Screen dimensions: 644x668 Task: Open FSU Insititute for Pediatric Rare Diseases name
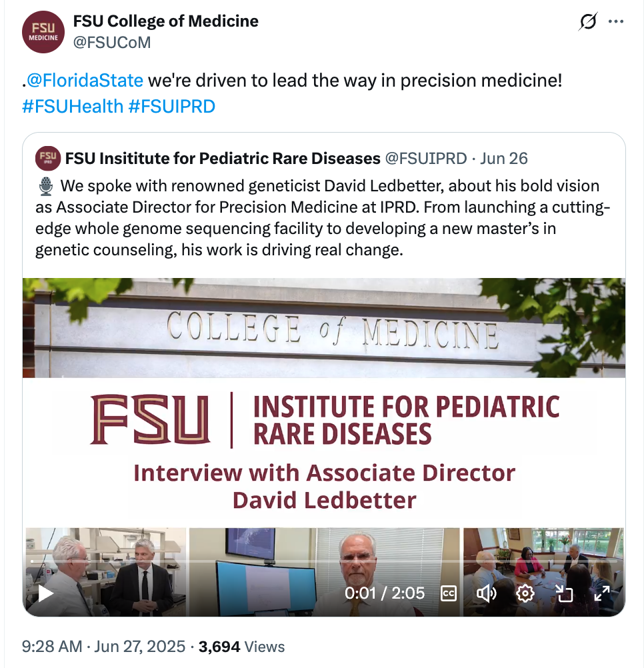click(x=222, y=158)
